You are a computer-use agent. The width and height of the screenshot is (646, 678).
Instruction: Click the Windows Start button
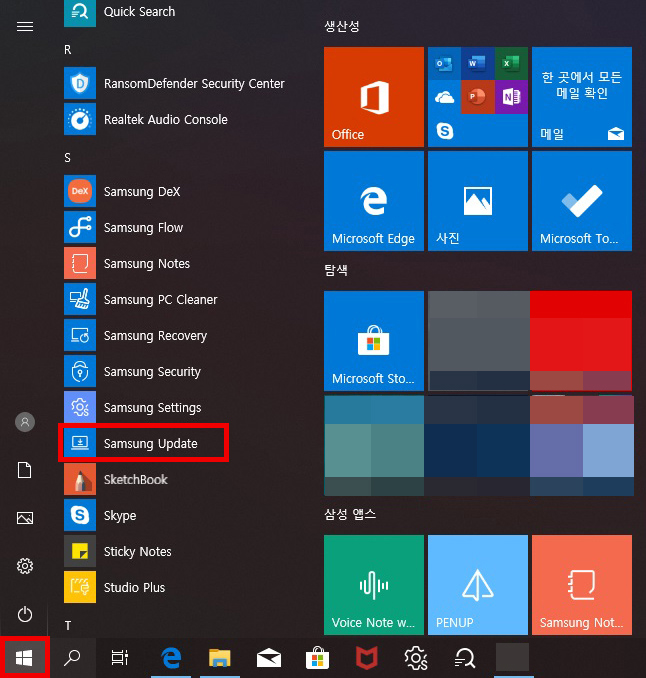coord(24,658)
